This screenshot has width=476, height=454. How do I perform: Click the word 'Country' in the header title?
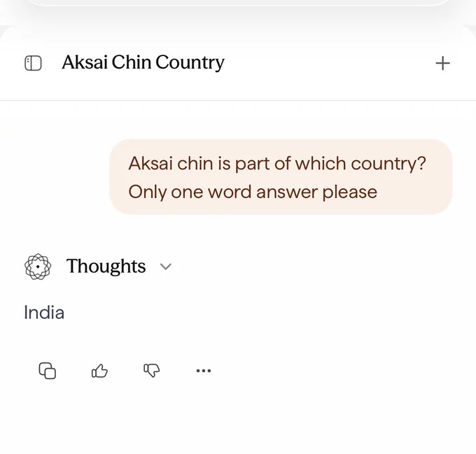pyautogui.click(x=190, y=62)
